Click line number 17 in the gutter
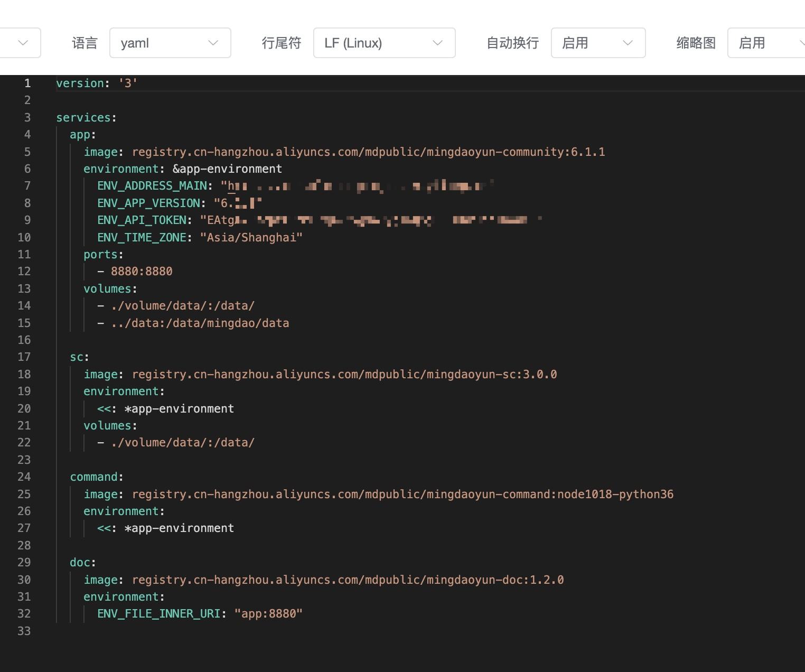Viewport: 805px width, 672px height. (24, 357)
